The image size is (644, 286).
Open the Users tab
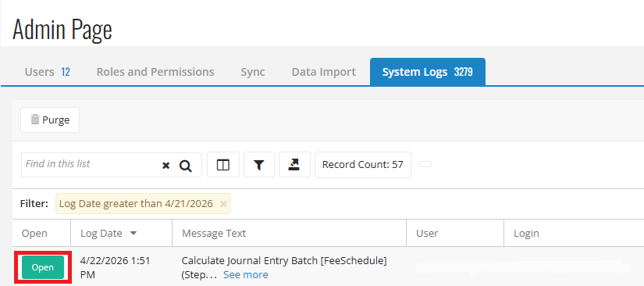(x=48, y=72)
